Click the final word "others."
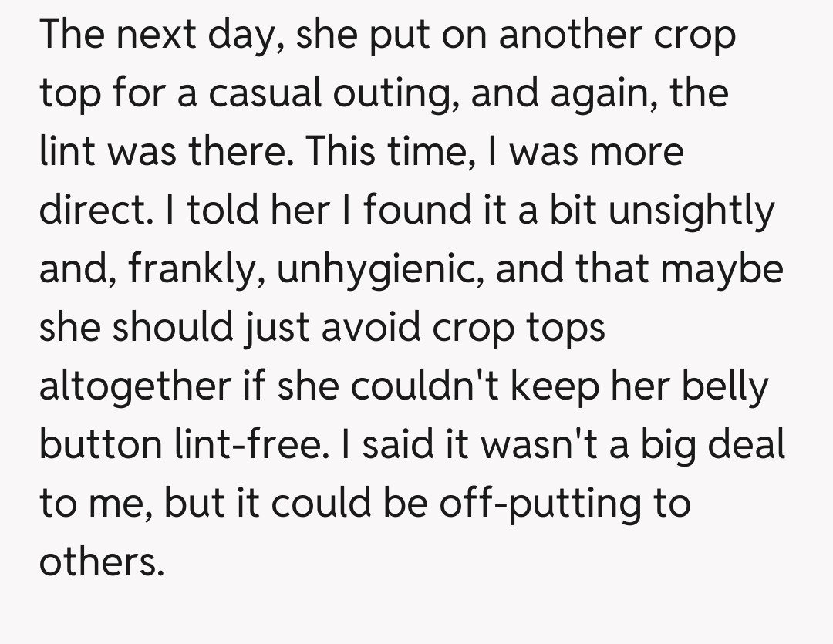 [x=102, y=561]
